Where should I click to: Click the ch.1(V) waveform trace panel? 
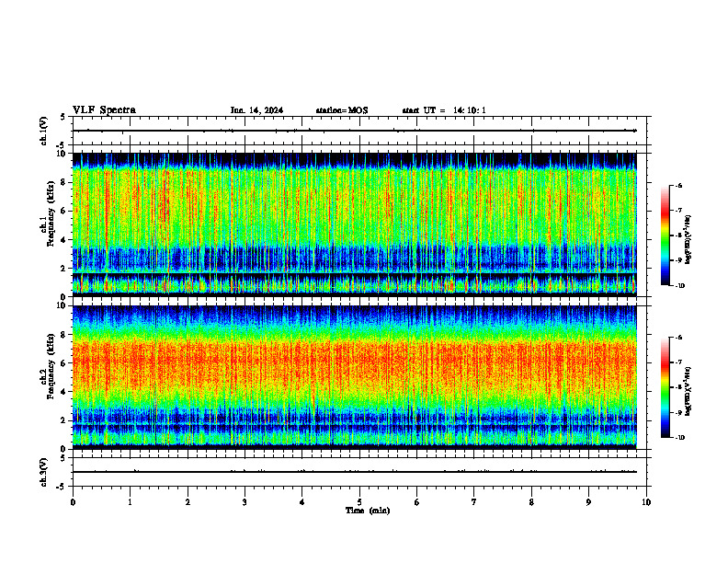tap(359, 131)
